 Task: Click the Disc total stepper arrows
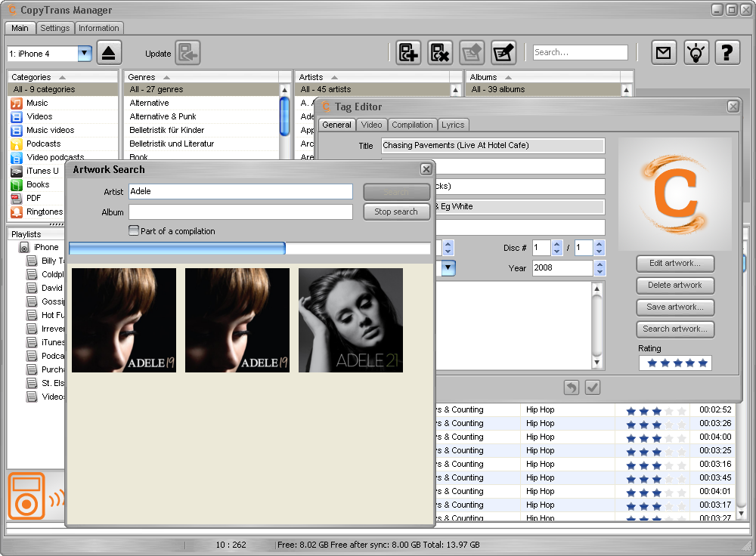click(600, 248)
